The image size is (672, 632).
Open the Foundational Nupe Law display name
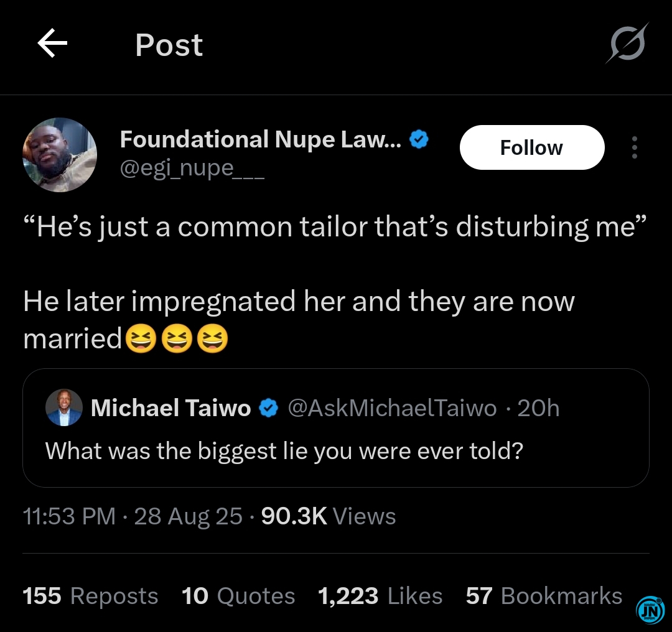tap(261, 139)
